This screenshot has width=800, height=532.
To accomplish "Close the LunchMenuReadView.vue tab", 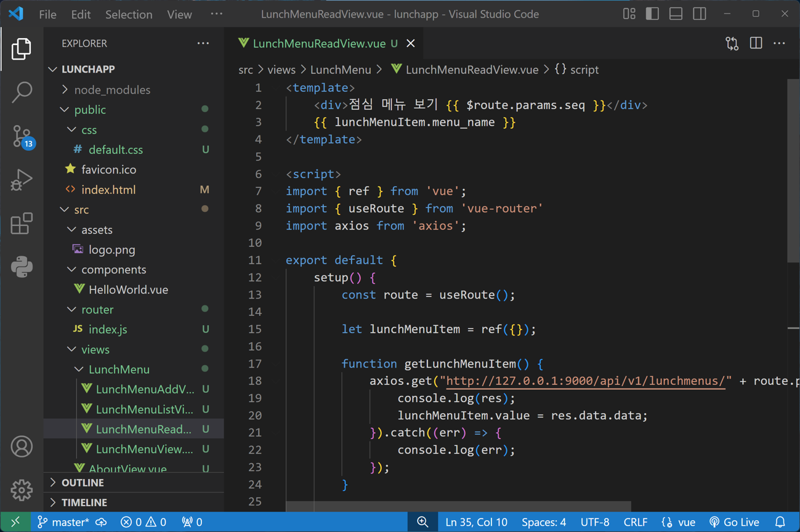I will click(411, 43).
